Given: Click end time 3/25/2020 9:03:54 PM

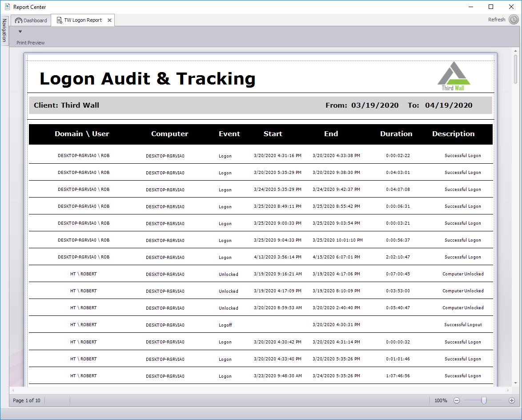Looking at the screenshot, I should pos(336,223).
